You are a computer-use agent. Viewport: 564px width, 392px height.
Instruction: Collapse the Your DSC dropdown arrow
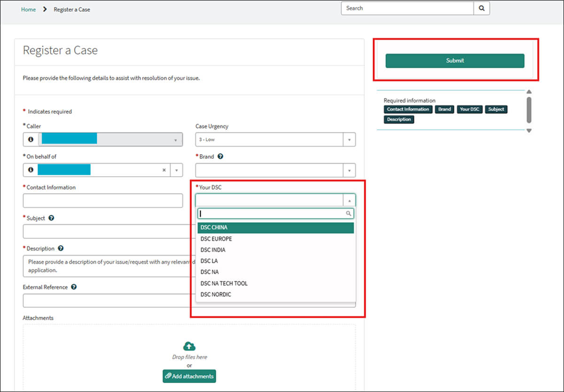[349, 201]
